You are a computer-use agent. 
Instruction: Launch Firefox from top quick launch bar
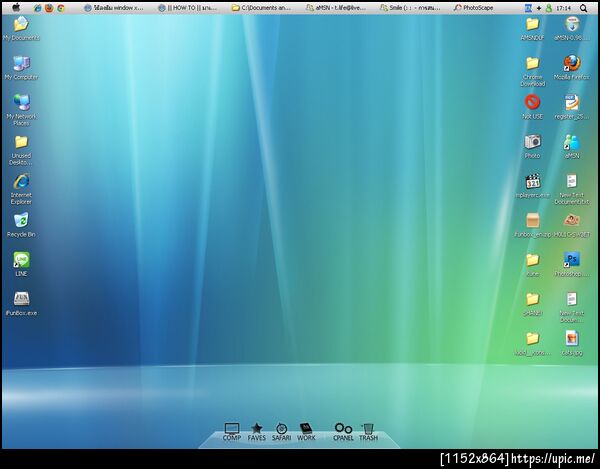coord(49,8)
